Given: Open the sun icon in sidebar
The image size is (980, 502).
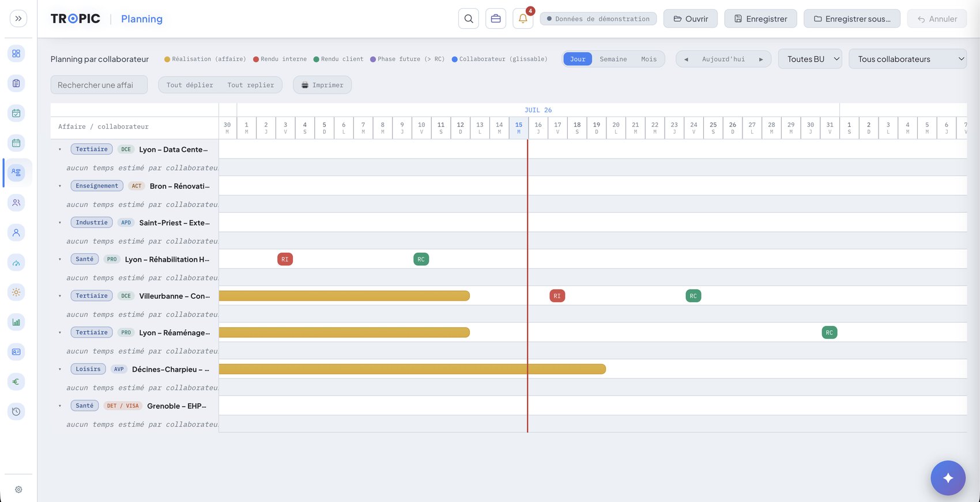Looking at the screenshot, I should pyautogui.click(x=16, y=292).
